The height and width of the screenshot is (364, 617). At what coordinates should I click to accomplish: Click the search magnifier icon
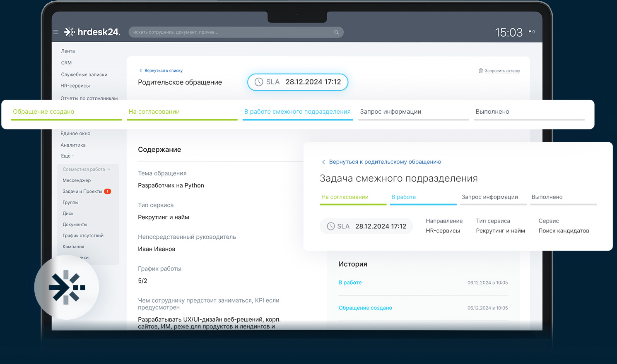(336, 32)
